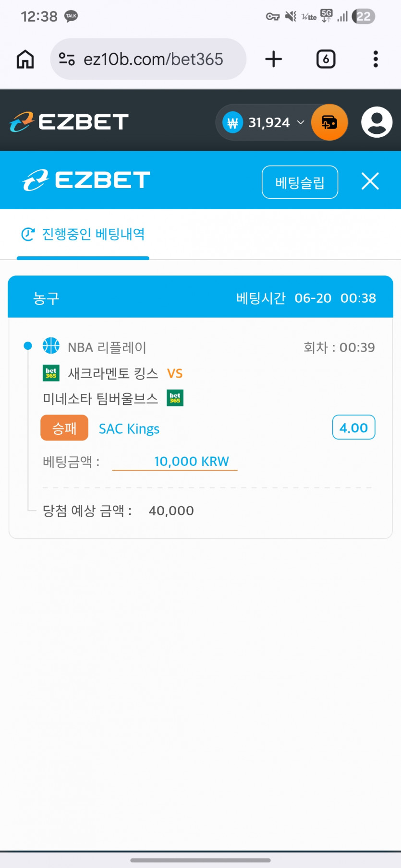Click the 농구 bet card header
The image size is (401, 868).
200,297
